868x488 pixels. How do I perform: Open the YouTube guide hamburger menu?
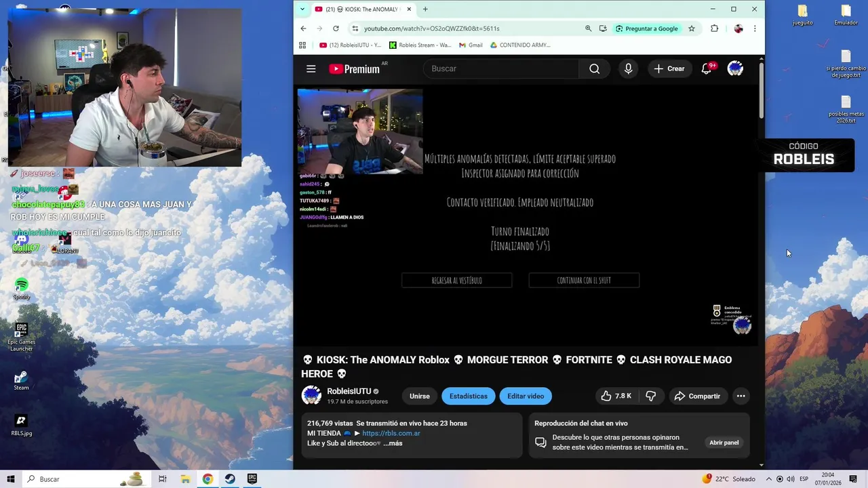coord(311,68)
